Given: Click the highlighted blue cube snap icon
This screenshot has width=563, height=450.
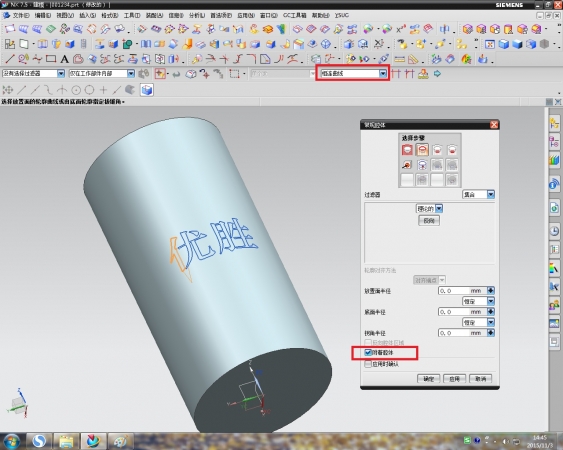Looking at the screenshot, I should click(x=146, y=89).
